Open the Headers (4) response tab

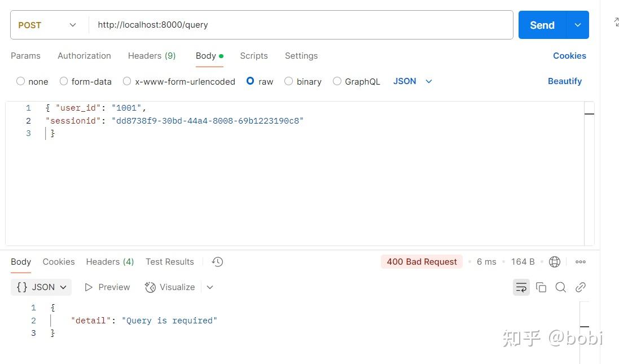click(x=109, y=261)
